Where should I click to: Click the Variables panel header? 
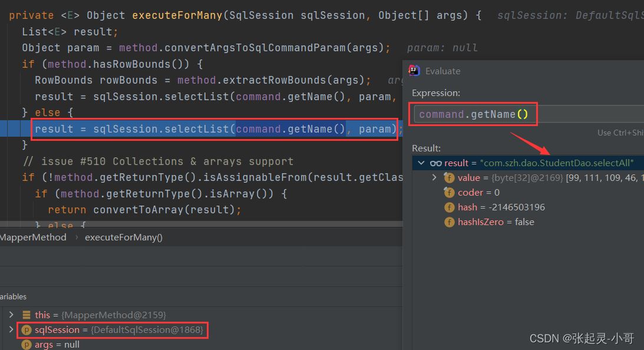point(13,296)
